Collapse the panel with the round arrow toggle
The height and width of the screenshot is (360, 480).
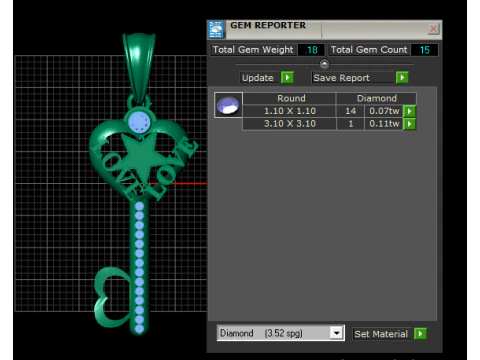[324, 64]
